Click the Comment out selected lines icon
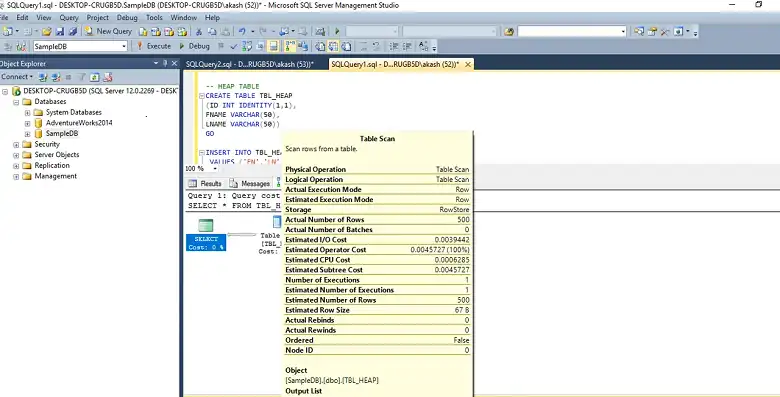This screenshot has width=780, height=397. pos(364,46)
